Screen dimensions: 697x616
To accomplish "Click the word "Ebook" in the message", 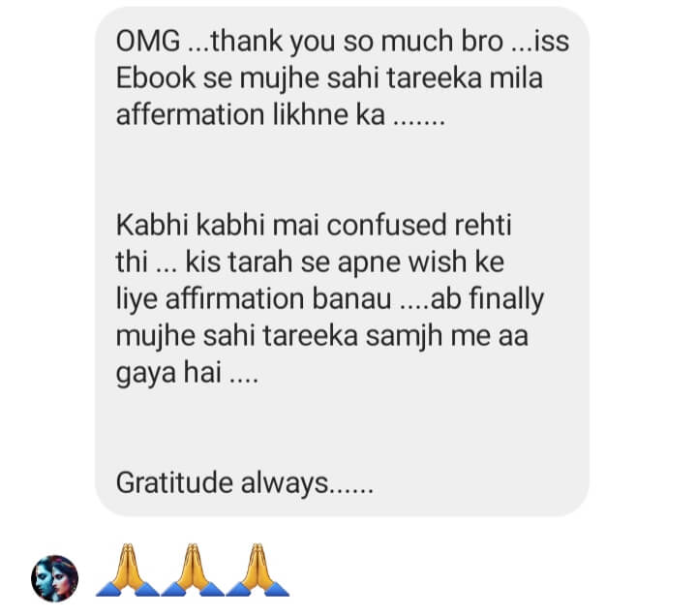I will [x=156, y=78].
